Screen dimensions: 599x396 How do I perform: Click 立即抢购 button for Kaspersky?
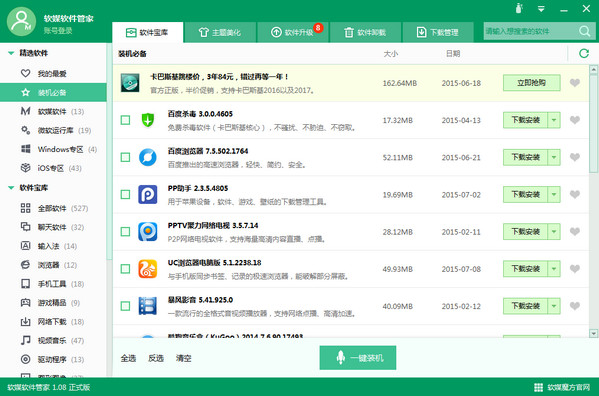[531, 83]
